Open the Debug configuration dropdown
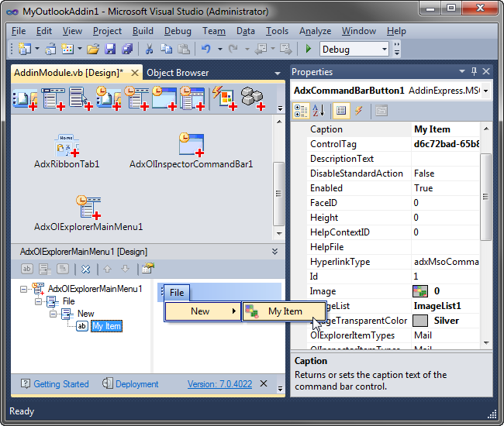 click(385, 49)
